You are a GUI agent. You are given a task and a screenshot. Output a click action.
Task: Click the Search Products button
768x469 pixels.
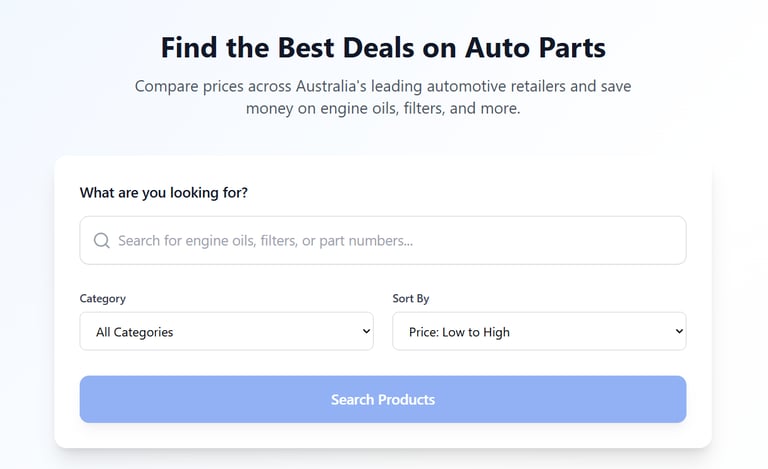coord(383,399)
